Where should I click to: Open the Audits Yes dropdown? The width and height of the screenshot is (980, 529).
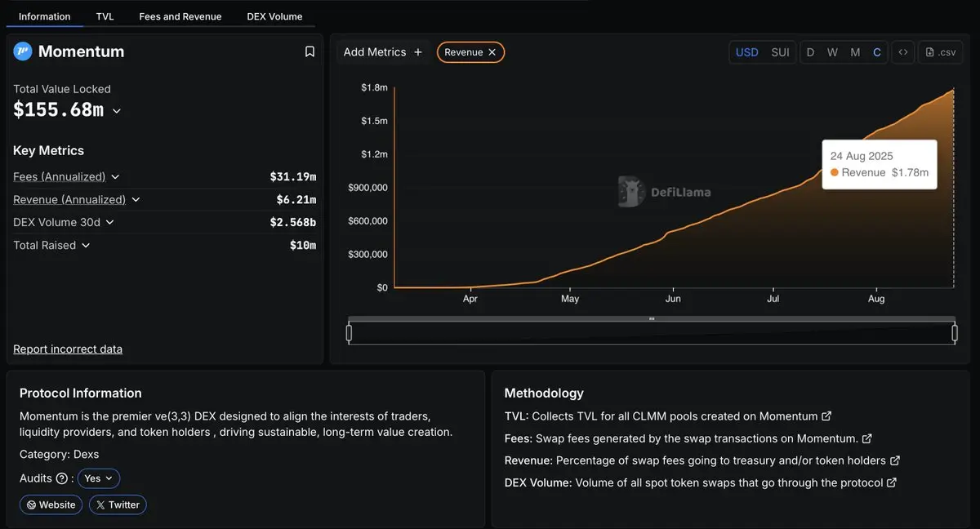99,478
